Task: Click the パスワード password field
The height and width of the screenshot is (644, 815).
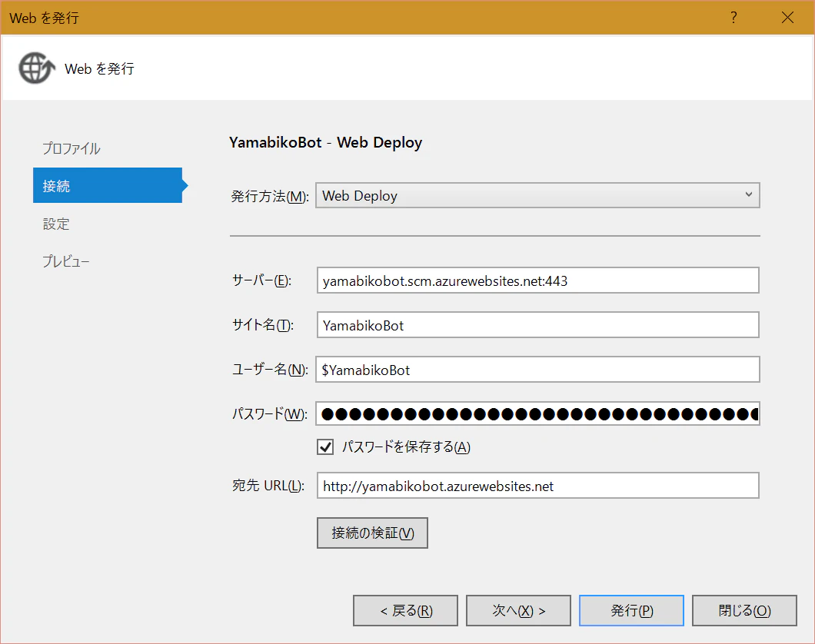Action: (538, 414)
